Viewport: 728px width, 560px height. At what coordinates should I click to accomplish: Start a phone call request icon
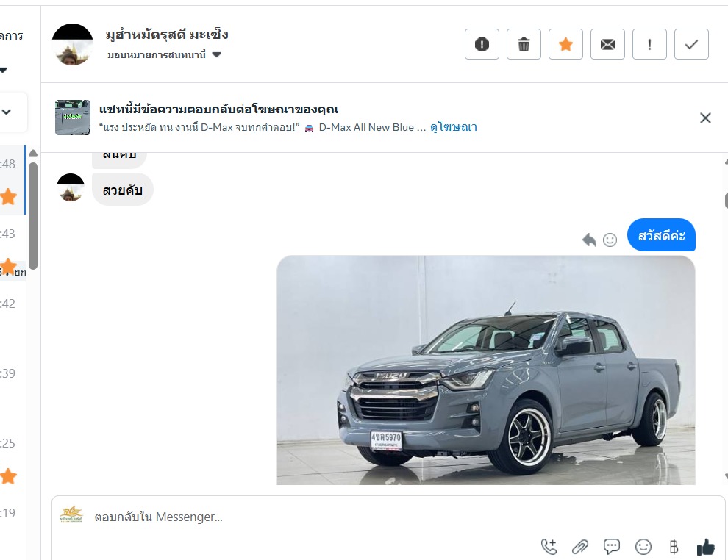point(549,547)
